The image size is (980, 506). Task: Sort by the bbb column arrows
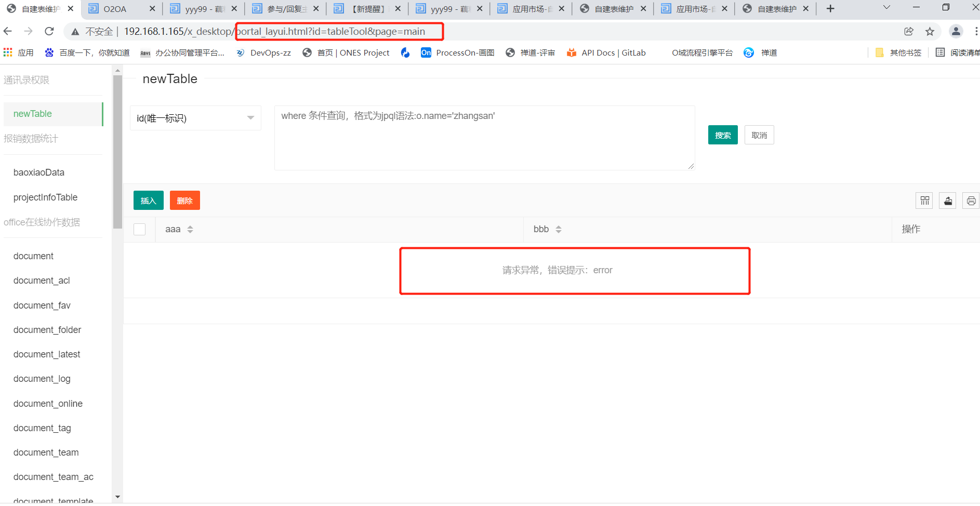coord(559,229)
